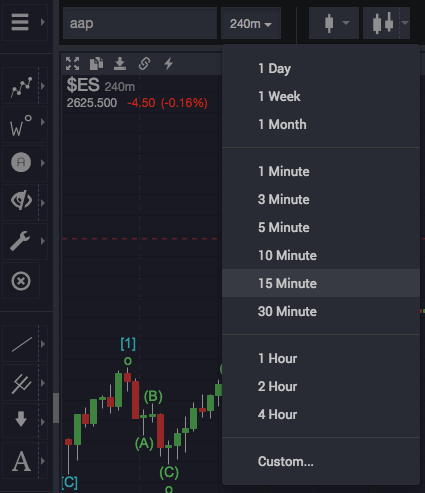Click the circled A automatic analysis icon

(x=21, y=162)
